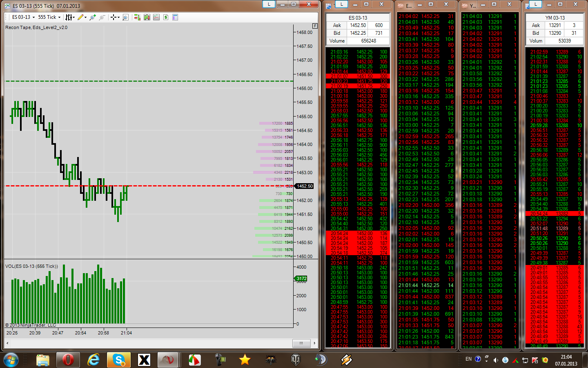Click the L link button on YM 03-13 window
This screenshot has width=588, height=368.
(535, 4)
